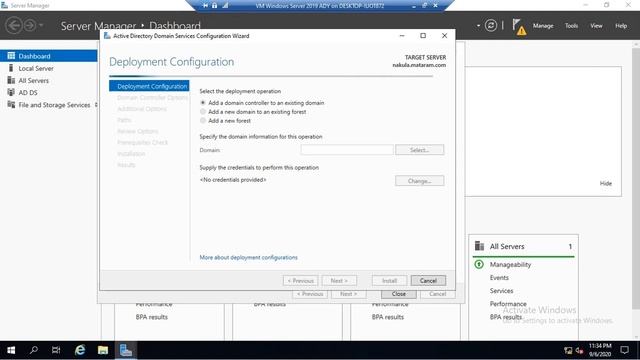The width and height of the screenshot is (640, 360).
Task: Click Close in the background wizard
Action: coord(399,294)
